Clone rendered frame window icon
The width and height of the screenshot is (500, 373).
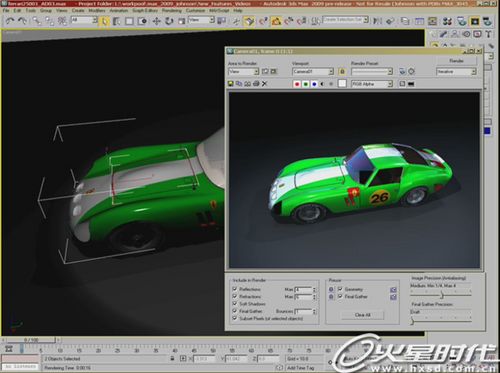[x=247, y=83]
